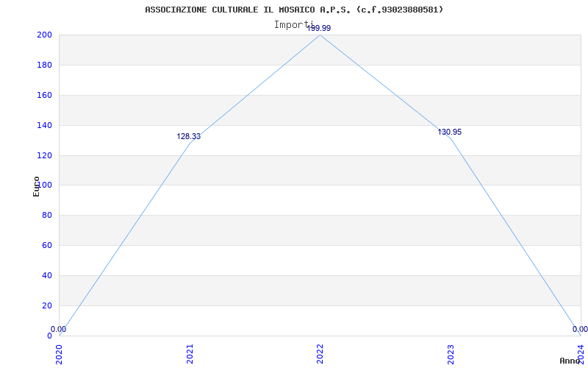Click the 80 y-axis value
This screenshot has width=588, height=368.
pos(46,216)
